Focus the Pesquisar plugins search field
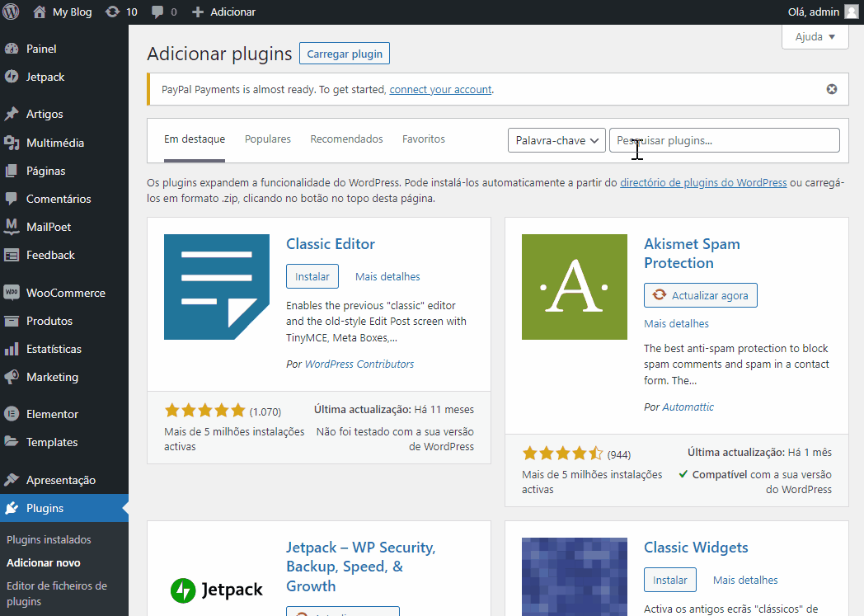The width and height of the screenshot is (864, 616). (x=725, y=140)
